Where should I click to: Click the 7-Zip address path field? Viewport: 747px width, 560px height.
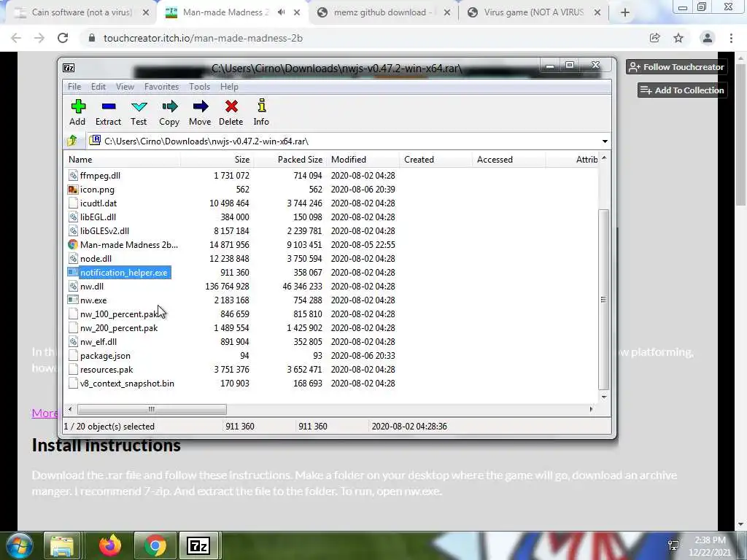click(x=343, y=141)
